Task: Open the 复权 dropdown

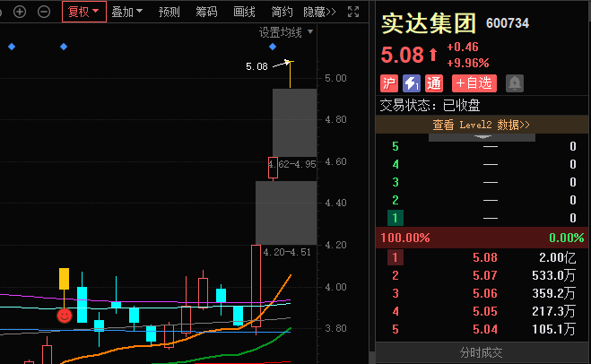Action: point(84,12)
